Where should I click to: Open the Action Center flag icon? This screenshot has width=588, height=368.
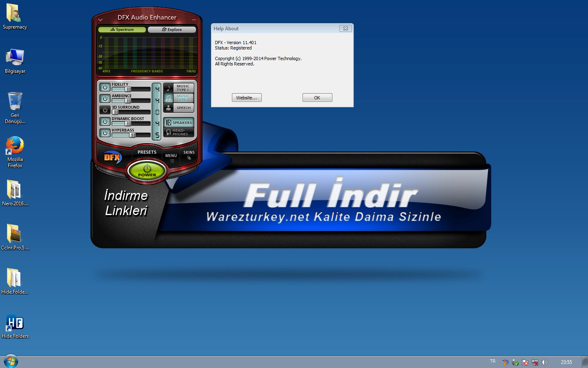[525, 362]
